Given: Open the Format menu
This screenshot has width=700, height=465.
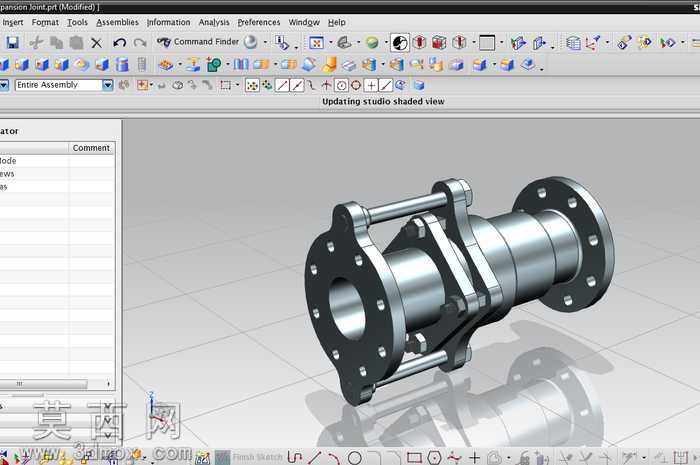Looking at the screenshot, I should click(x=45, y=22).
